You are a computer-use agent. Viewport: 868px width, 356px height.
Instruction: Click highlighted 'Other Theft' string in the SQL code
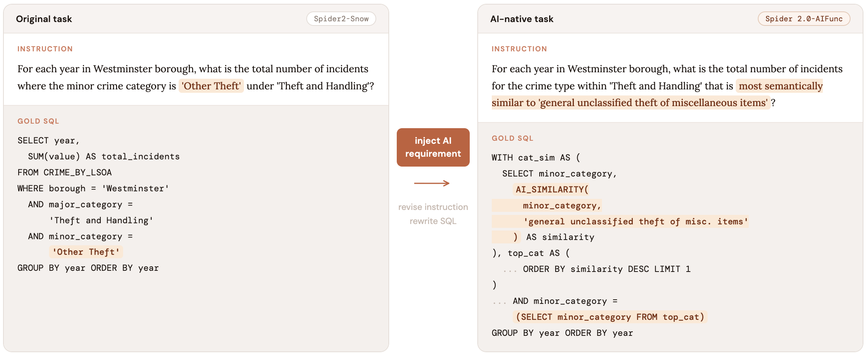coord(86,252)
